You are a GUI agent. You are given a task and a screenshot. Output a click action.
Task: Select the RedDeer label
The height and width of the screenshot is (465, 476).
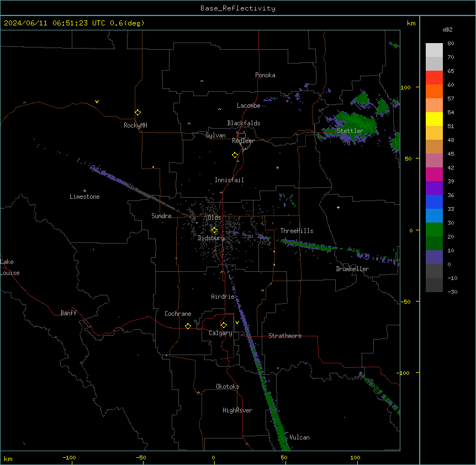pos(243,141)
